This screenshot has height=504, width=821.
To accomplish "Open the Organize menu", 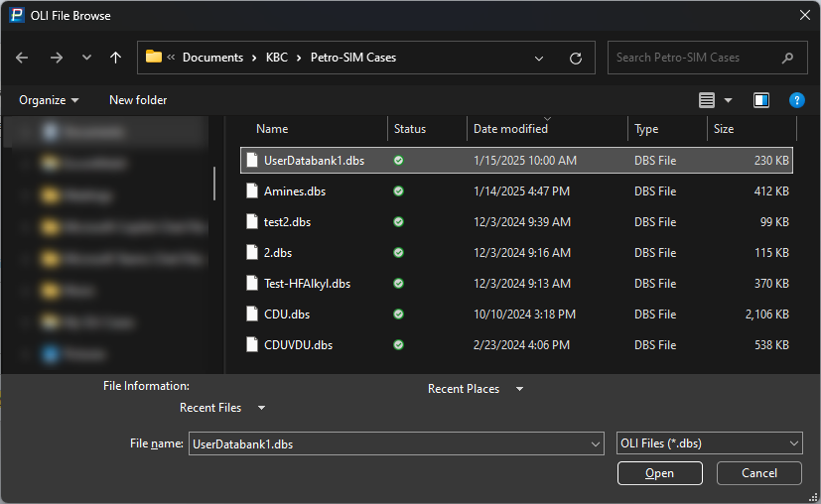I will coord(49,100).
